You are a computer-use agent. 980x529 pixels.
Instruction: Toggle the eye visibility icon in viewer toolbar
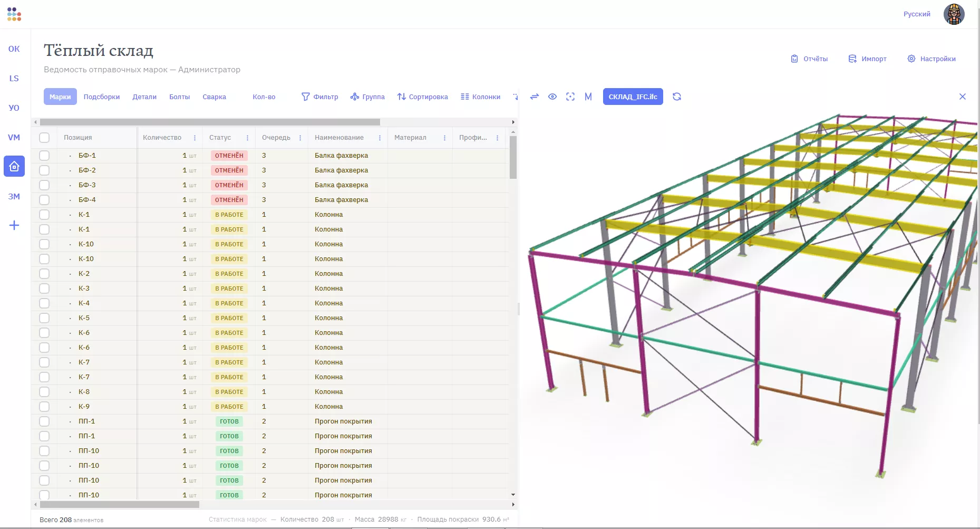coord(552,97)
